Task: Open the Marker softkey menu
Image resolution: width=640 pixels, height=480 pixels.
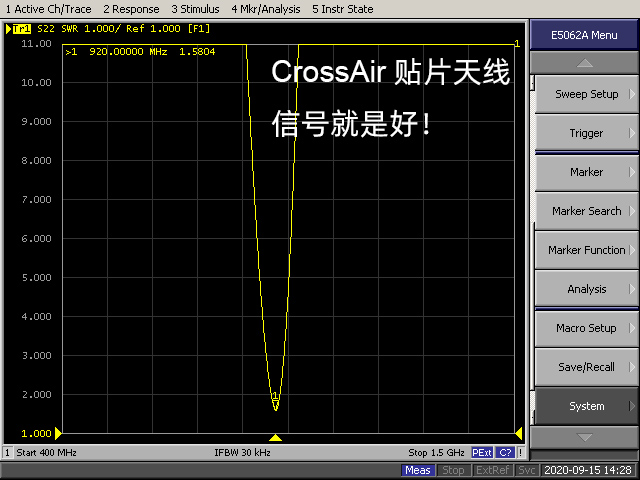Action: [586, 172]
